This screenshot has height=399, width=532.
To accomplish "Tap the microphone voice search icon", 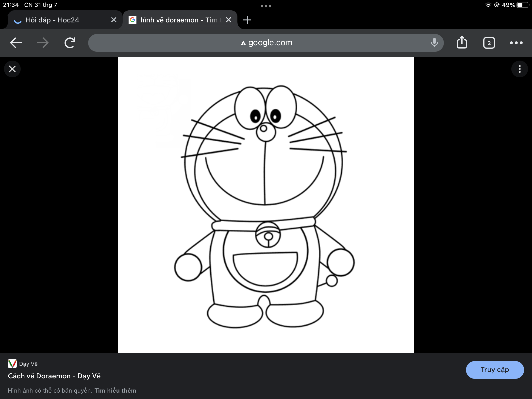I will tap(434, 43).
